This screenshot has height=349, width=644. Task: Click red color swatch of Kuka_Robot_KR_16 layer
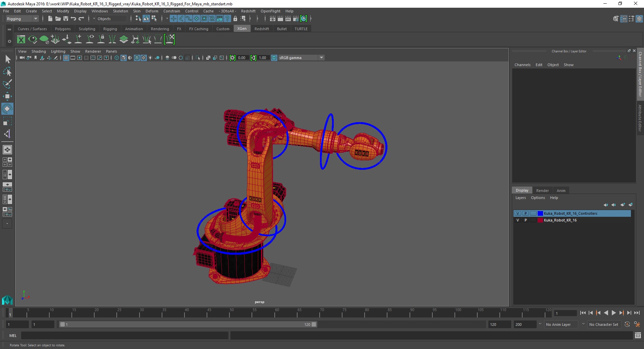click(540, 220)
